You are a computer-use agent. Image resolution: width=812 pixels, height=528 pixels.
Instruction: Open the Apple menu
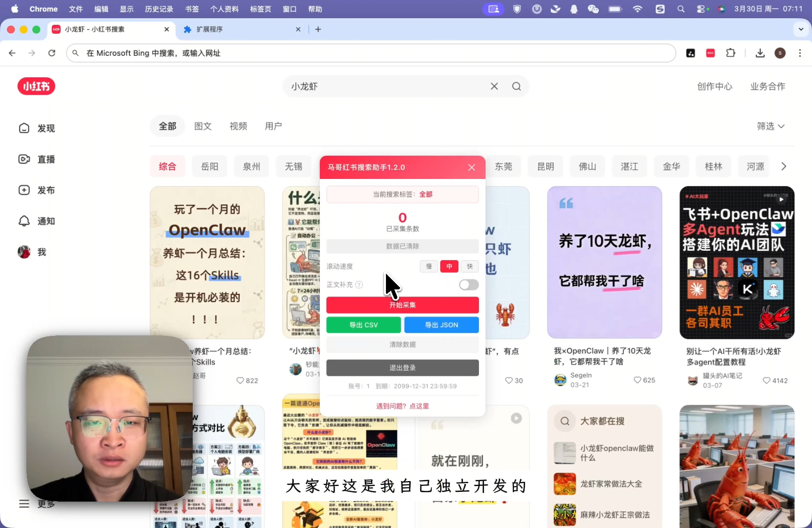point(14,9)
